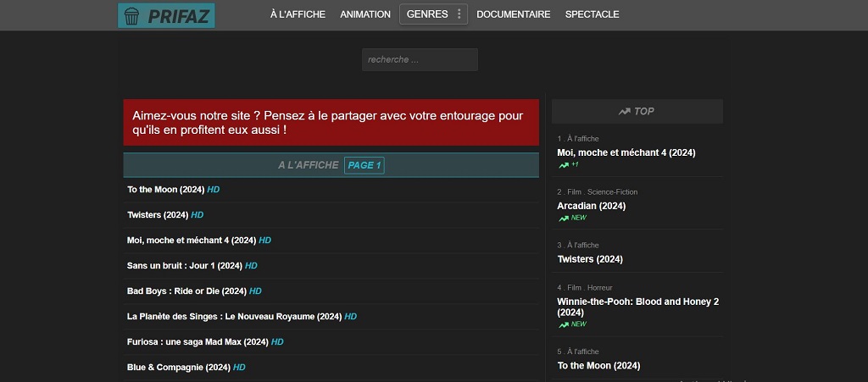The image size is (868, 382).
Task: Click the trending arrow icon beside TOP
Action: (x=624, y=112)
